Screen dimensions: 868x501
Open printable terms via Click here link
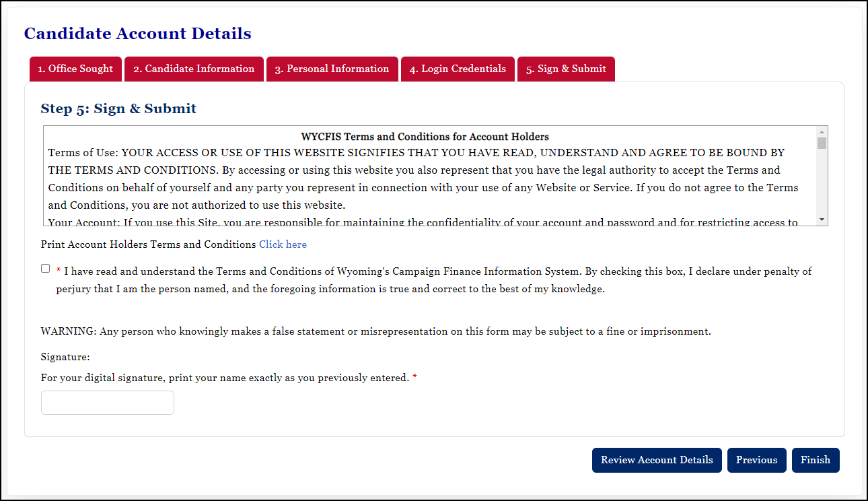[283, 244]
